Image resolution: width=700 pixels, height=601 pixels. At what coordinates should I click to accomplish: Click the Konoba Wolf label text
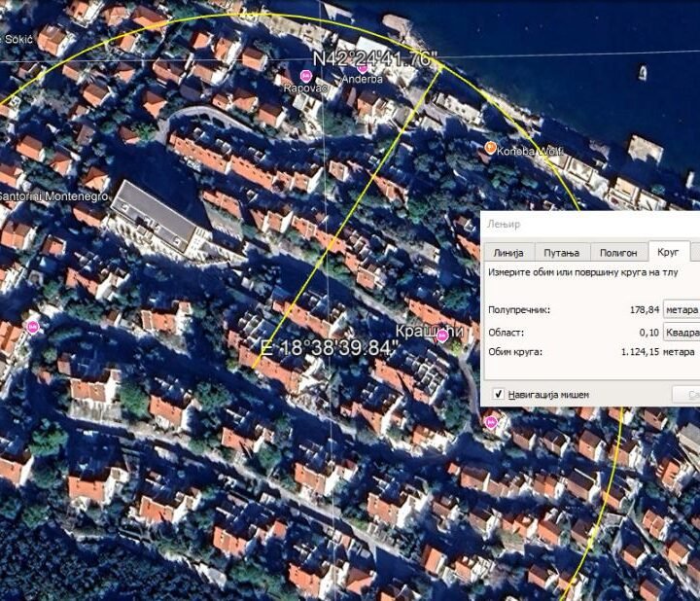coord(531,152)
